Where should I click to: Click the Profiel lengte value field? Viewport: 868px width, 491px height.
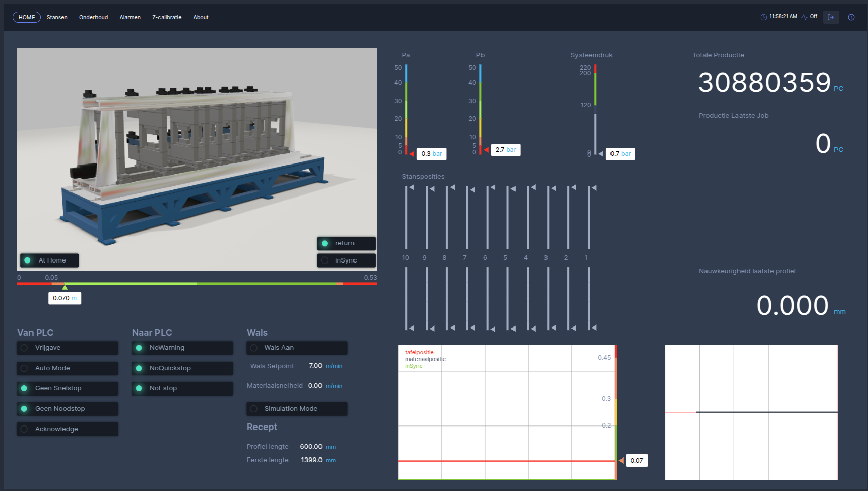[311, 447]
